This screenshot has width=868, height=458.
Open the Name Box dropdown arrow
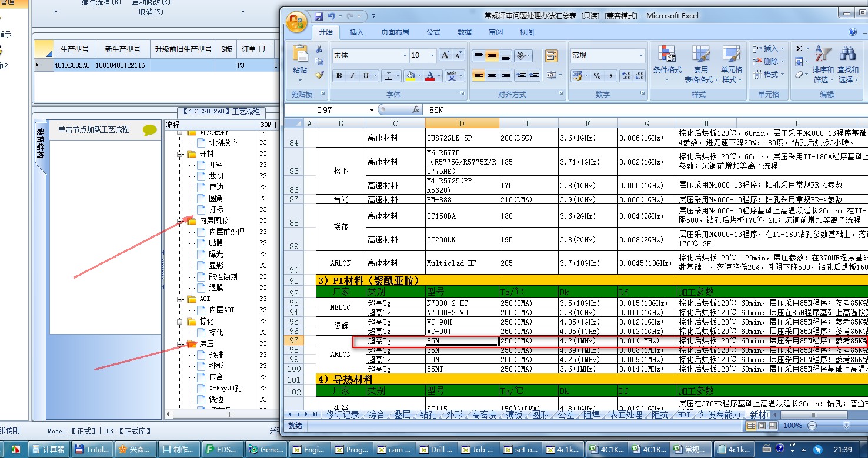tap(372, 110)
